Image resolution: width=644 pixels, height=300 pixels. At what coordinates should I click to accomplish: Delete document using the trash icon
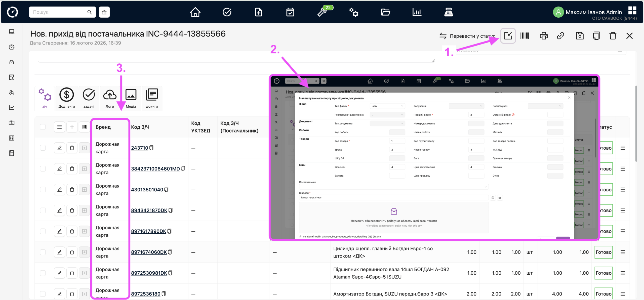pos(613,36)
